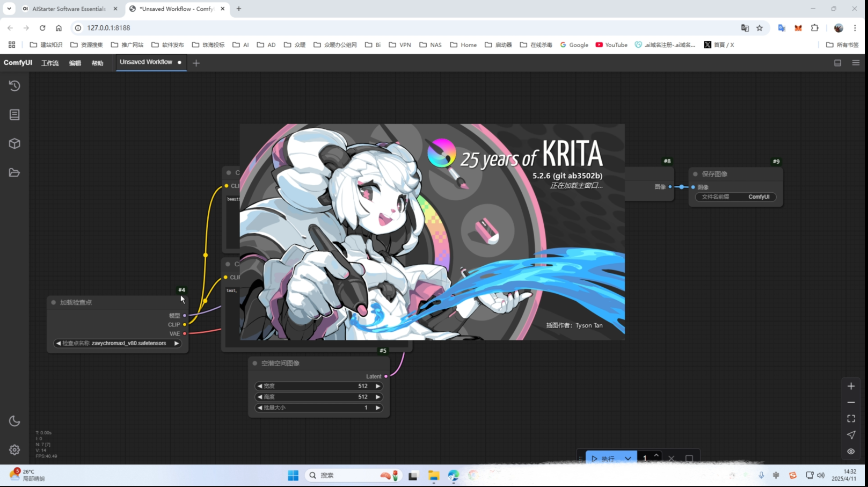Click the yellow CLIP output slot on 加载检查点
The image size is (868, 487).
click(x=185, y=324)
